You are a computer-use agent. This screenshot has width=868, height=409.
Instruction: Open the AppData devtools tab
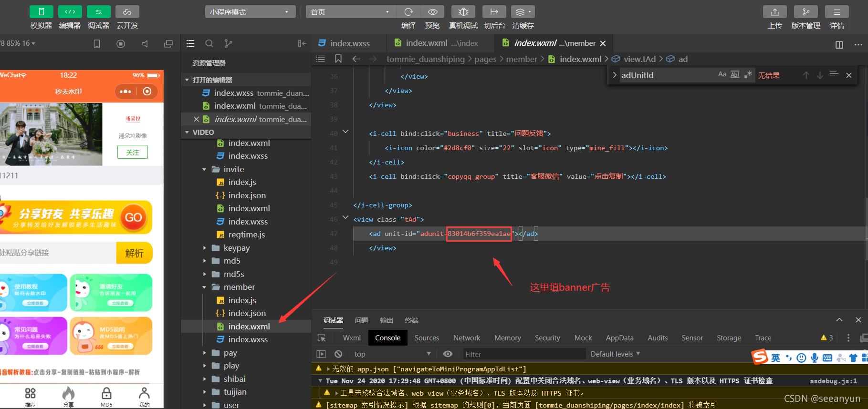tap(619, 337)
